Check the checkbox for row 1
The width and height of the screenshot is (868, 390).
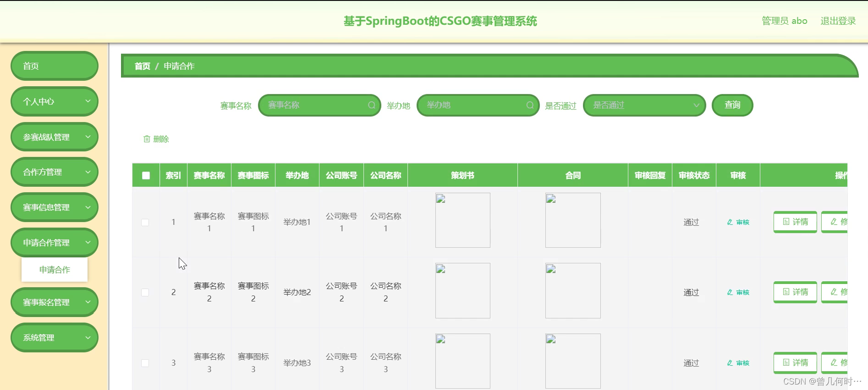145,223
